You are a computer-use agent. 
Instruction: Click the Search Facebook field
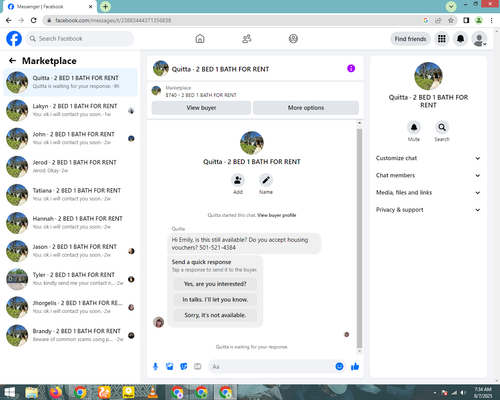pyautogui.click(x=80, y=39)
